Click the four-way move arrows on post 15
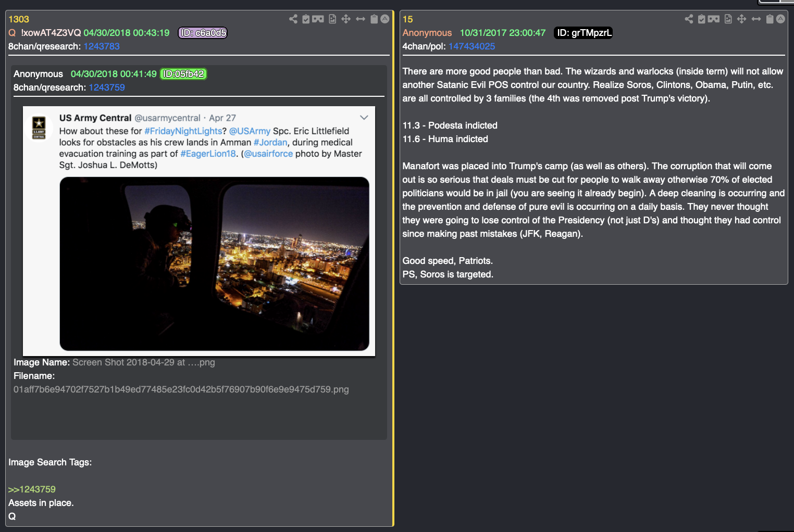The image size is (794, 532). click(742, 19)
